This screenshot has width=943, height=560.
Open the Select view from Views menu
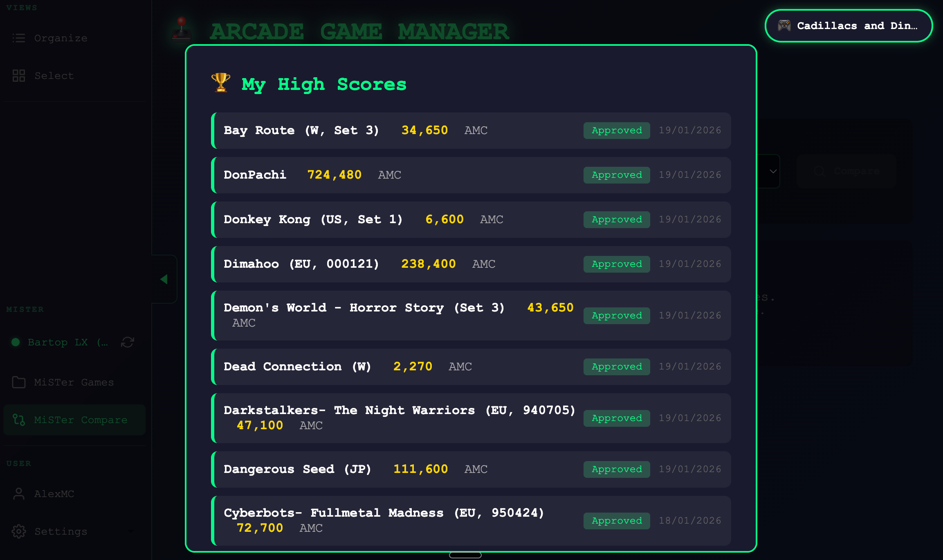click(54, 75)
